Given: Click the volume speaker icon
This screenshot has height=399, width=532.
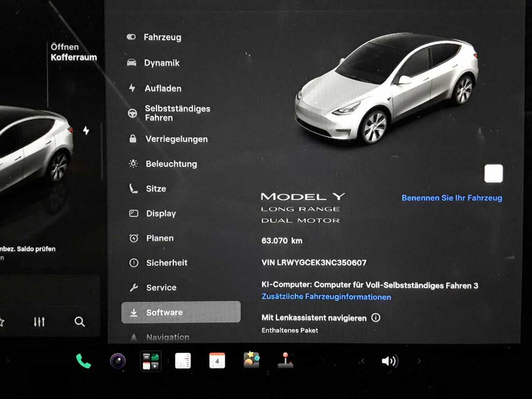Looking at the screenshot, I should tap(390, 361).
